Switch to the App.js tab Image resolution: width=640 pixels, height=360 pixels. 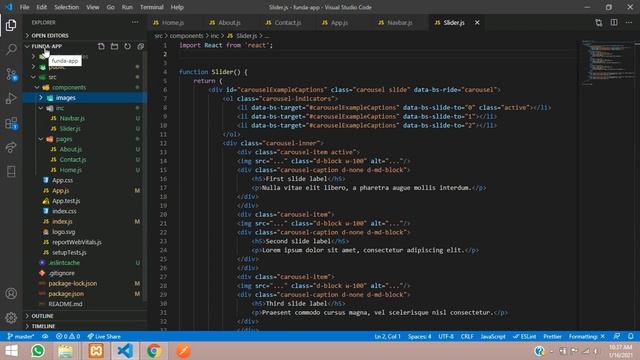(339, 22)
